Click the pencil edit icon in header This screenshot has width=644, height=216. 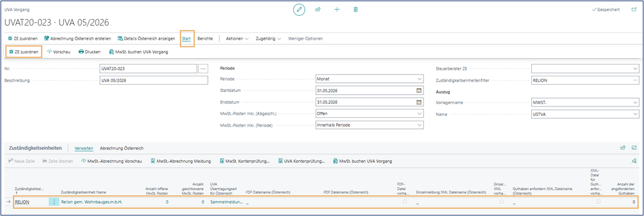point(299,9)
